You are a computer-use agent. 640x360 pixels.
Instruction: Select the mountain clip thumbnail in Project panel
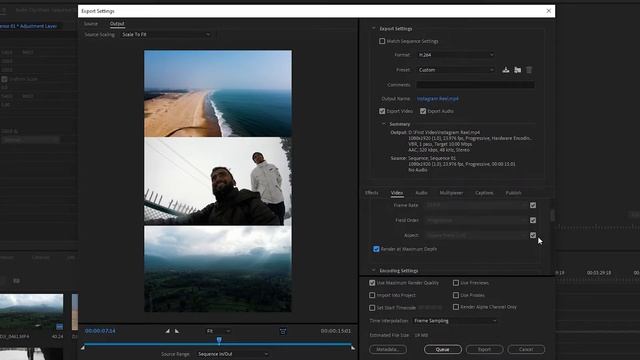point(31,312)
